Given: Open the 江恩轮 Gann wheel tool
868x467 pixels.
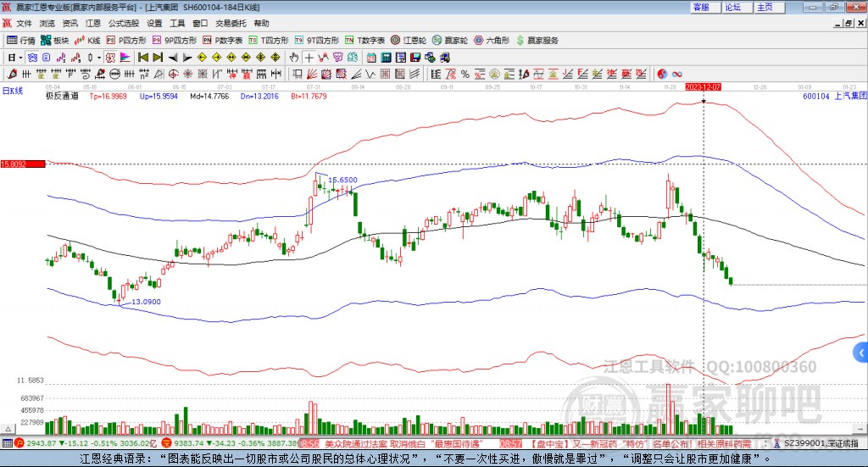Looking at the screenshot, I should pyautogui.click(x=409, y=41).
